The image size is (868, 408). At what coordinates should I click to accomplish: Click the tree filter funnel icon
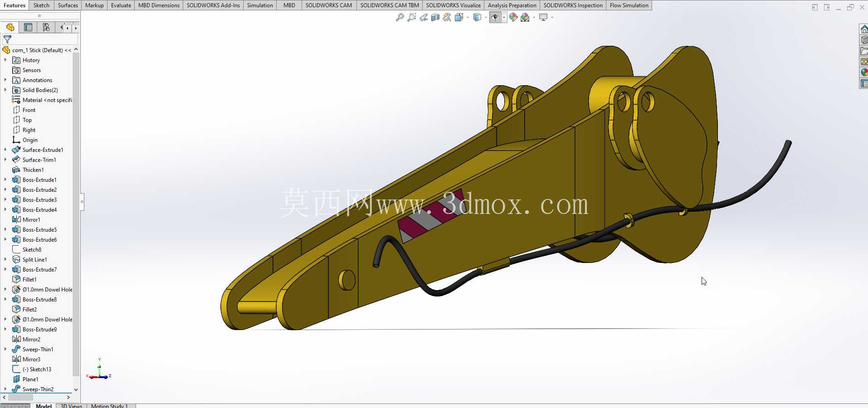[x=7, y=40]
